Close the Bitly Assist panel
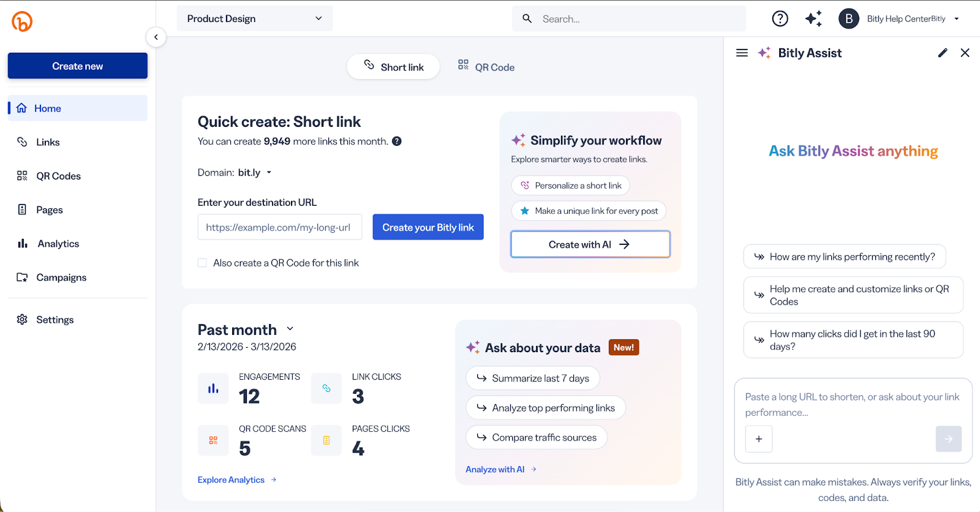 pos(965,53)
